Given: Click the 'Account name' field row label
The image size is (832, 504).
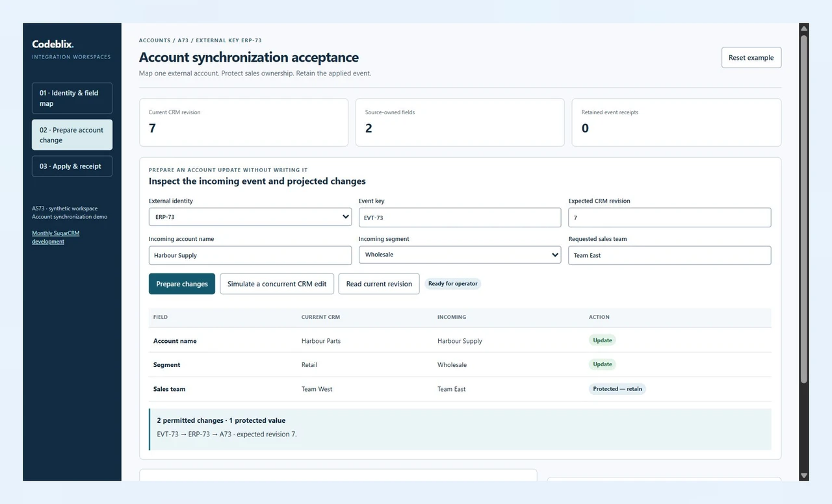Looking at the screenshot, I should [175, 341].
